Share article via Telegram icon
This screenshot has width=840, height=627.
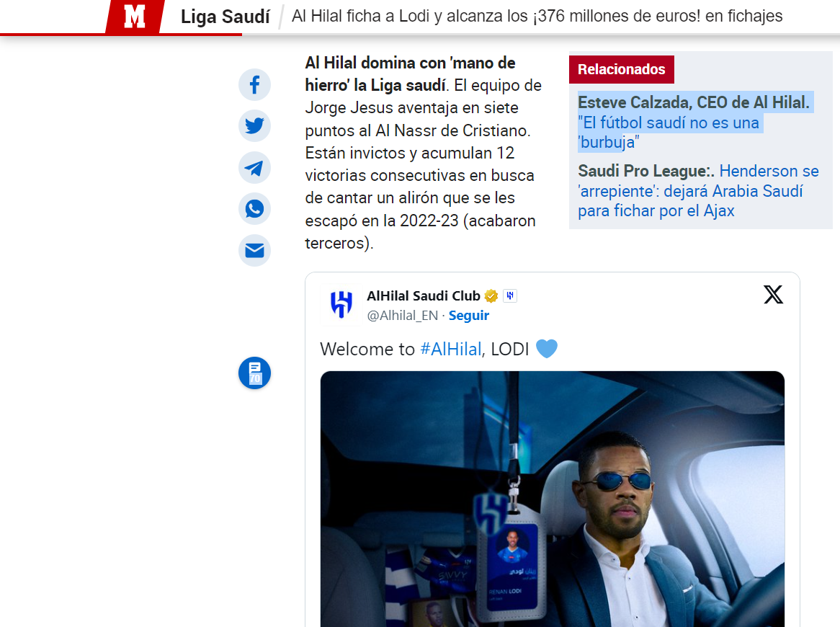[x=254, y=168]
